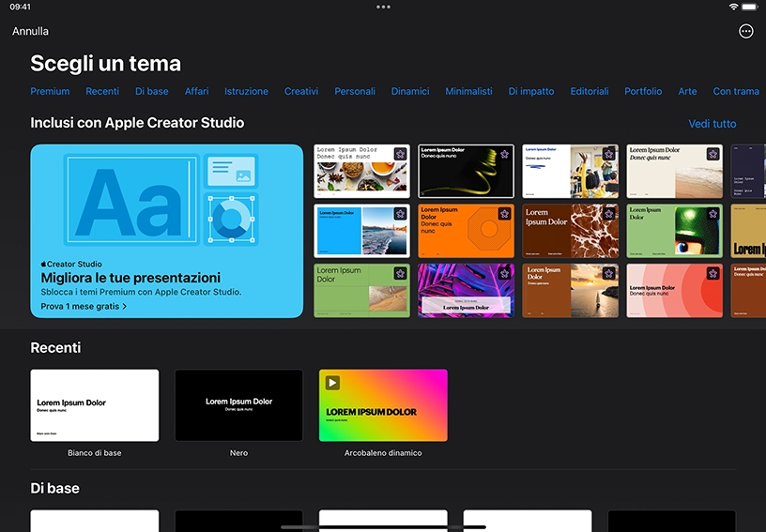The height and width of the screenshot is (532, 766).
Task: Tap play icon on Arcobaleno dinamico theme
Action: click(x=332, y=383)
